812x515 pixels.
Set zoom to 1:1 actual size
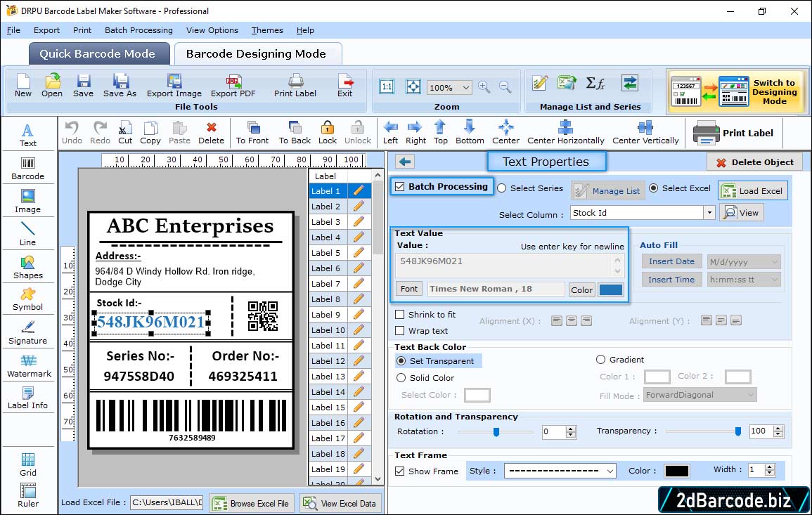(387, 86)
